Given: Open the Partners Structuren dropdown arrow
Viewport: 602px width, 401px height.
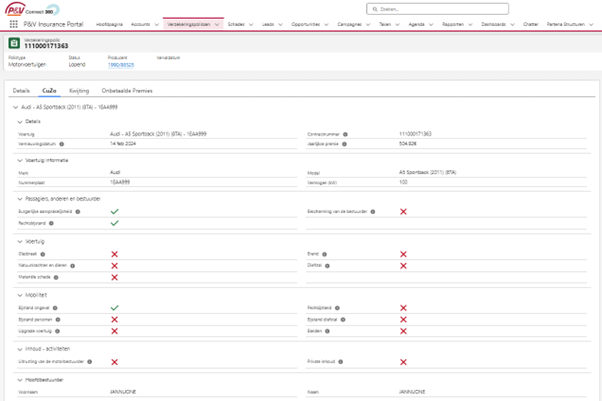Looking at the screenshot, I should [x=591, y=25].
